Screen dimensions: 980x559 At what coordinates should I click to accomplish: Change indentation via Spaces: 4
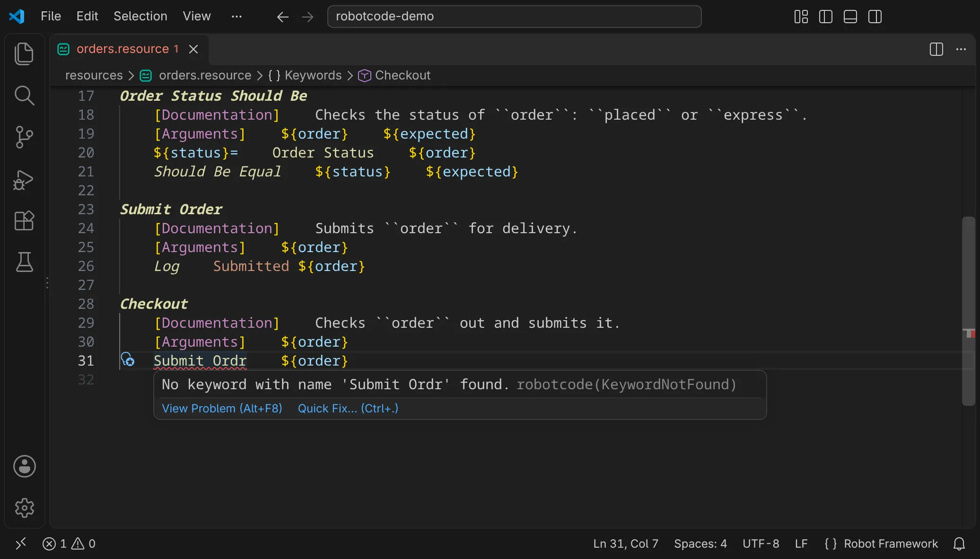click(x=700, y=544)
